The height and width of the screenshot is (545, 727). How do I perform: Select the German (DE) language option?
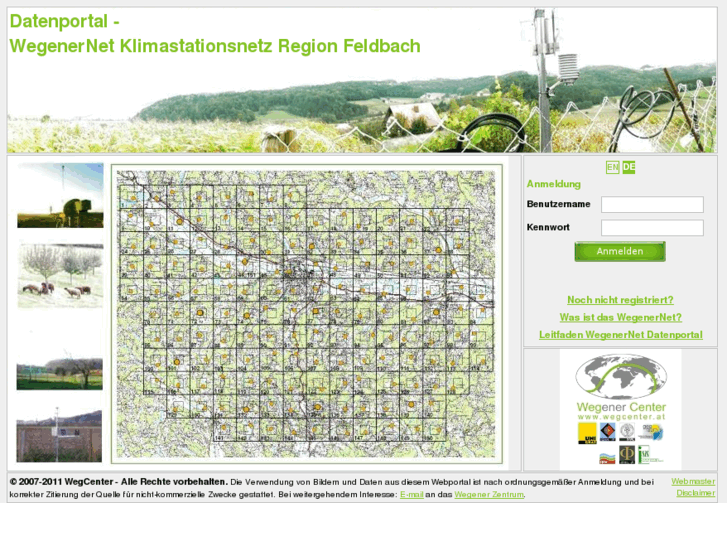point(629,167)
